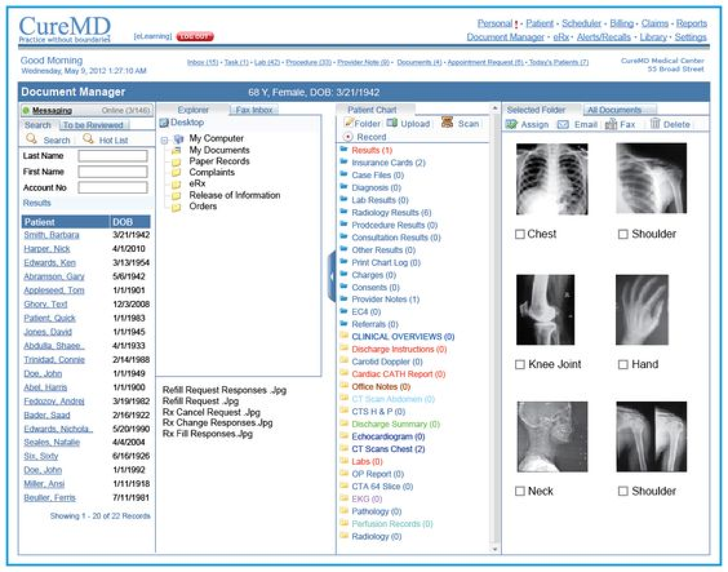Check the Chest image checkbox

click(x=519, y=234)
